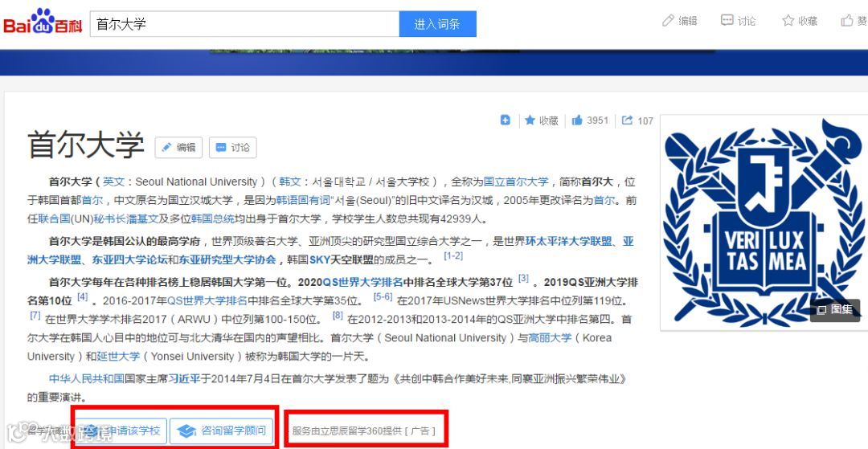Click reference marker [5-6]
The image size is (868, 449).
tap(383, 297)
